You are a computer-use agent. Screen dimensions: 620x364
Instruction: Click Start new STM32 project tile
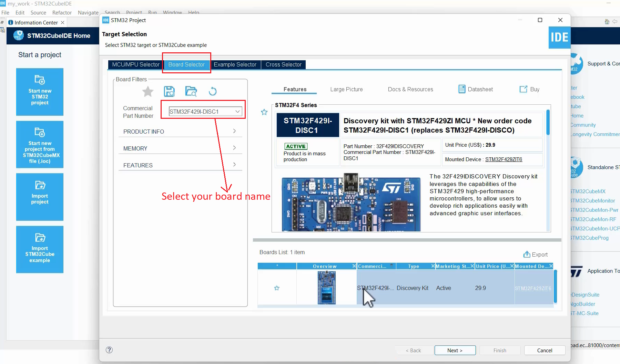40,92
